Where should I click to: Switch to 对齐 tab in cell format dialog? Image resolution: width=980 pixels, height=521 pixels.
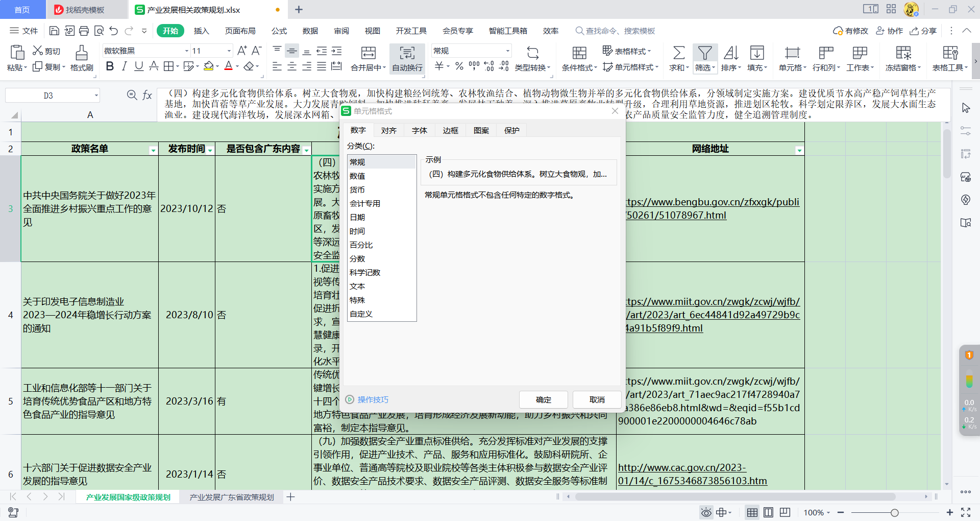389,131
